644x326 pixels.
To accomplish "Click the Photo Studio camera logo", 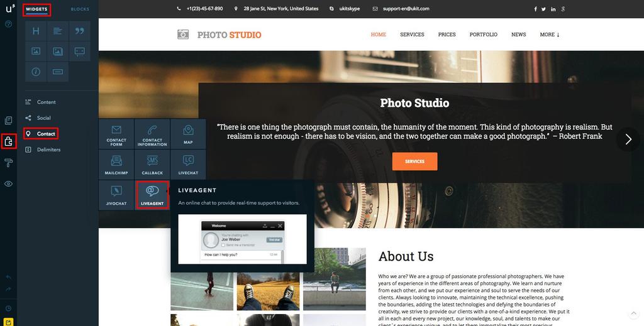I will [183, 35].
